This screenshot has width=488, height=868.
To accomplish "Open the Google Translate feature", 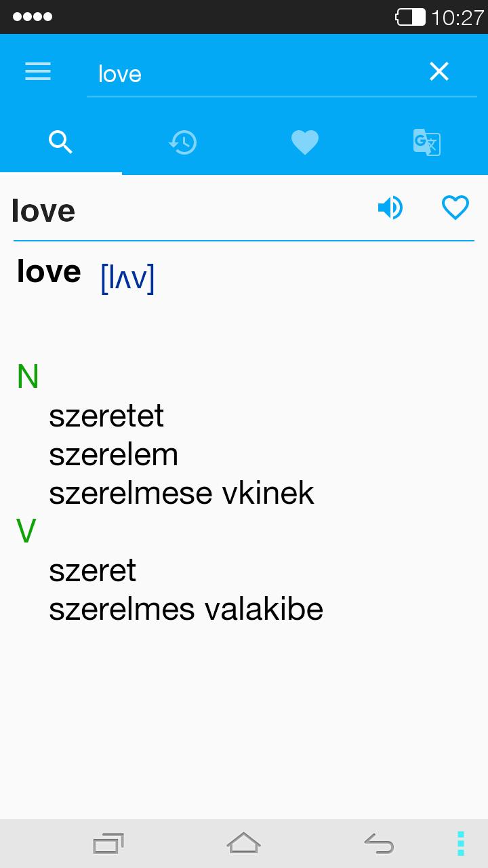I will tap(426, 142).
